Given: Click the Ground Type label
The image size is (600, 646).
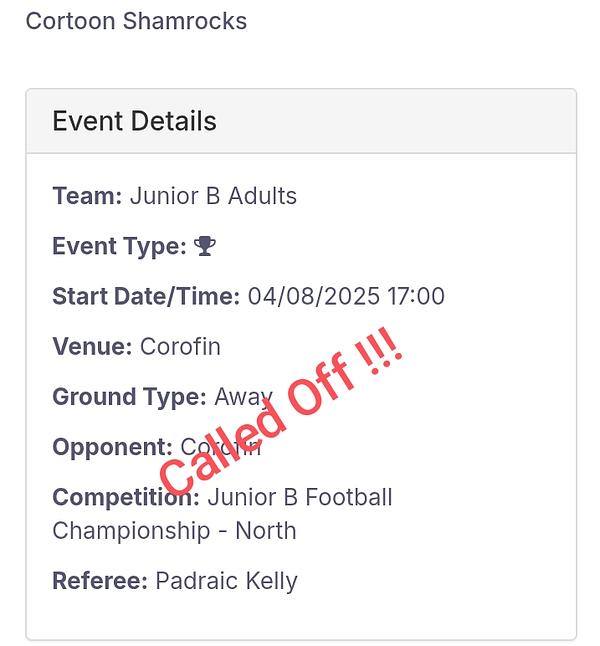Looking at the screenshot, I should 129,397.
